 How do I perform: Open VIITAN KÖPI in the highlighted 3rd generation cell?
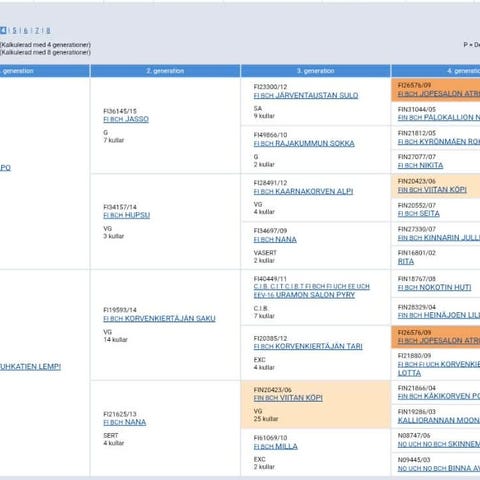point(288,398)
